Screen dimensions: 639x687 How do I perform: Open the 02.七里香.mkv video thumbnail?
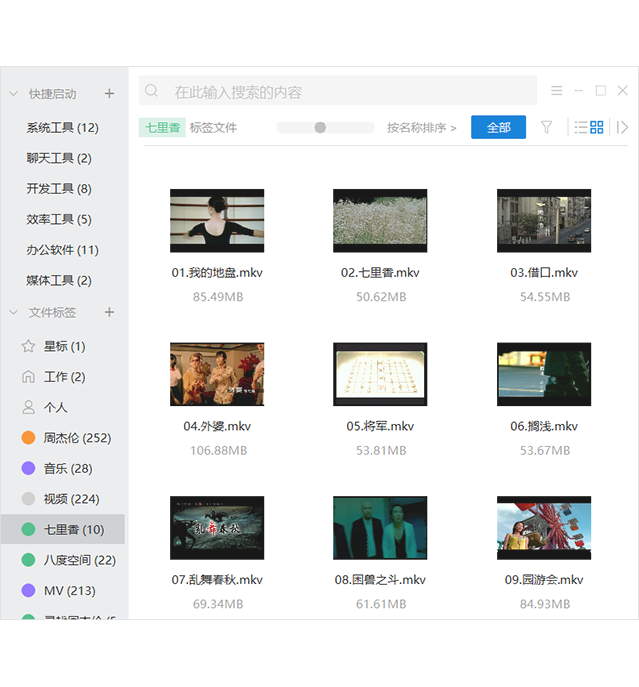click(x=380, y=221)
